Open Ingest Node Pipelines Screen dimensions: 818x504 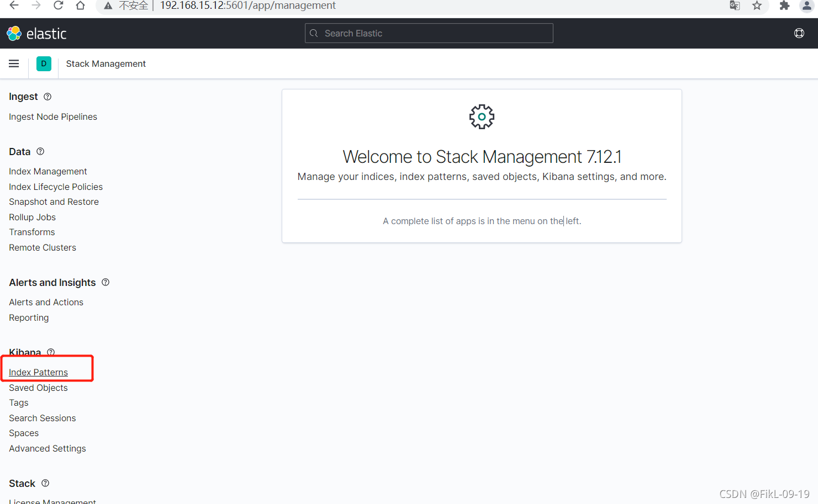pyautogui.click(x=53, y=116)
